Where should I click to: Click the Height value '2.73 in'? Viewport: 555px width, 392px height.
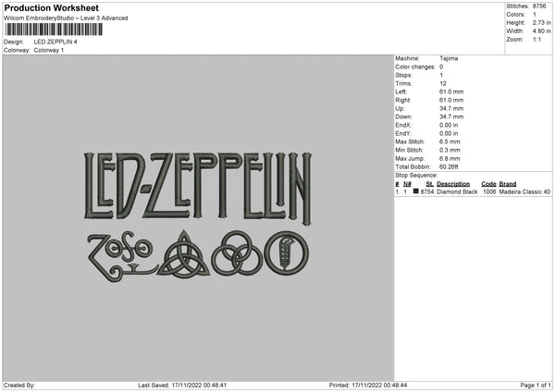click(x=541, y=22)
